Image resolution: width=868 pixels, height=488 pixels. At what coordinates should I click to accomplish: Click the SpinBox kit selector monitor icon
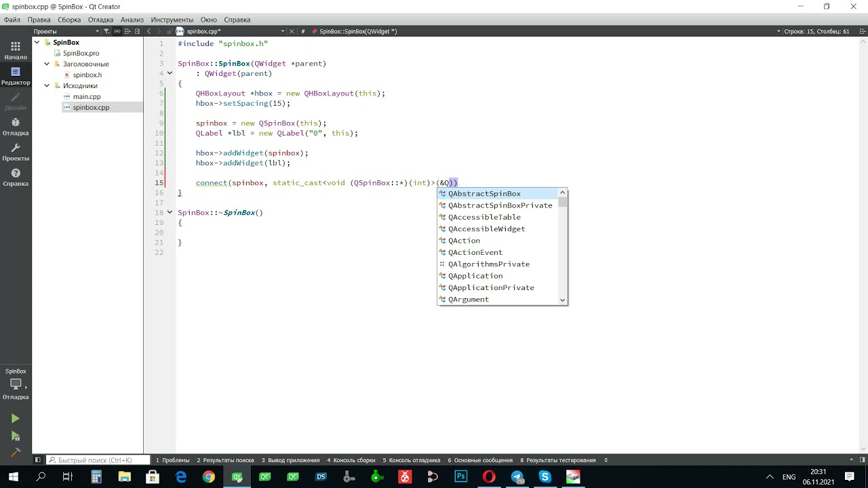click(x=16, y=384)
